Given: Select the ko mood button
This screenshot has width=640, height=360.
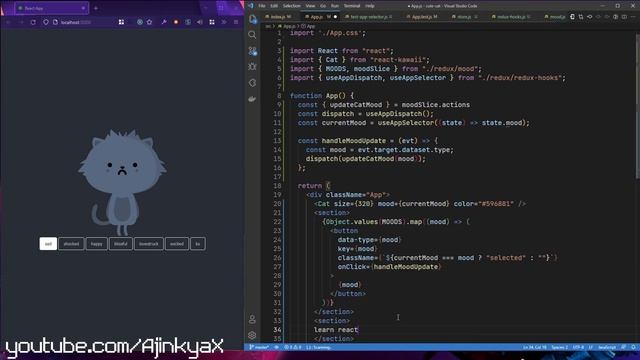Looking at the screenshot, I should click(198, 244).
